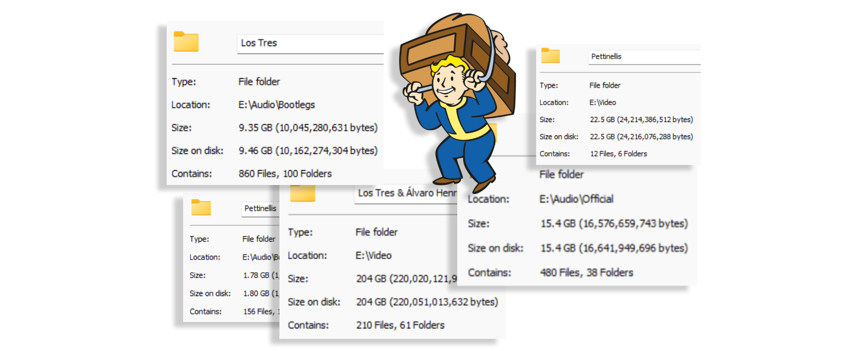Select the text '210 Files, 61 Folders'
Screen dimensions: 868x351
[x=400, y=325]
